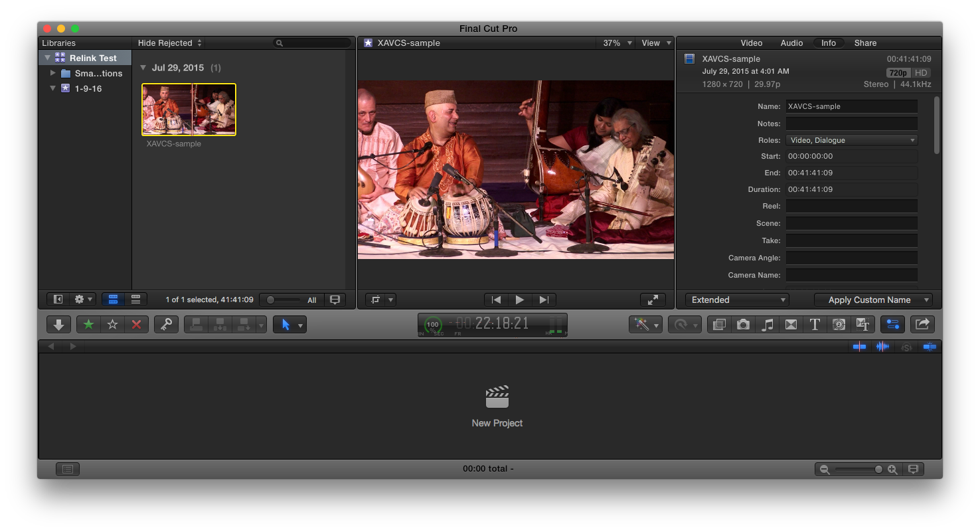The image size is (980, 532).
Task: Collapse the 1-9-16 event
Action: (x=53, y=88)
